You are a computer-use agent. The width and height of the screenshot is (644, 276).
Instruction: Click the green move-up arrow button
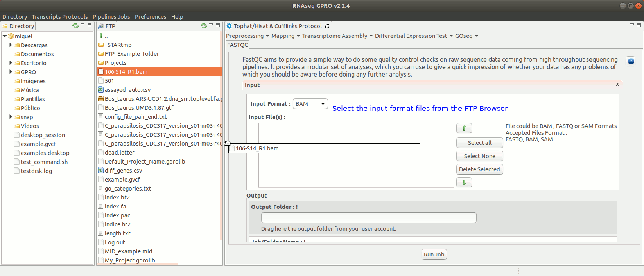pyautogui.click(x=464, y=128)
